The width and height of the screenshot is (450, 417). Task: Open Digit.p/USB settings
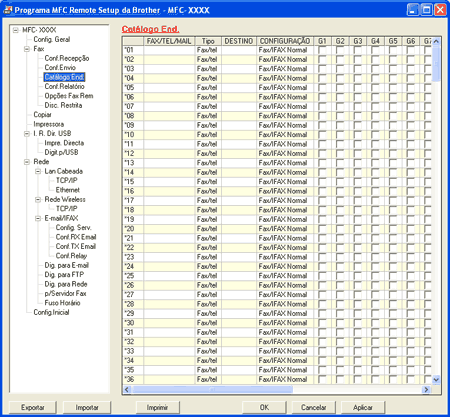coord(61,152)
